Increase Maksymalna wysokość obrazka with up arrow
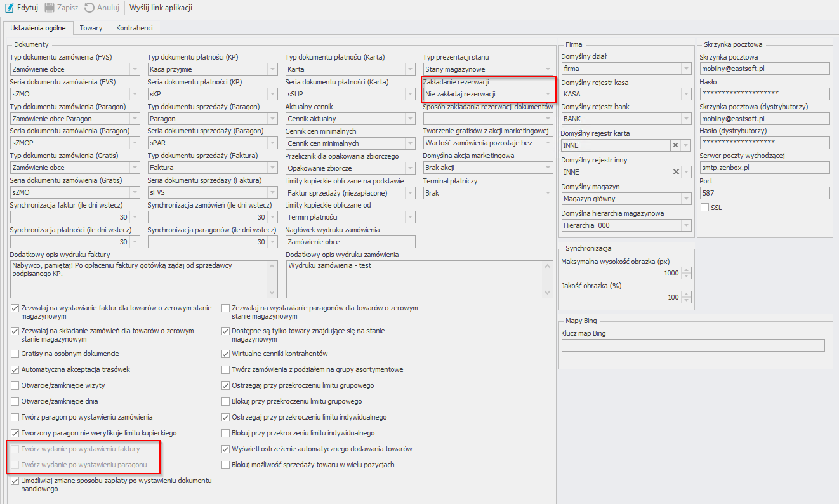This screenshot has width=839, height=504. point(686,270)
